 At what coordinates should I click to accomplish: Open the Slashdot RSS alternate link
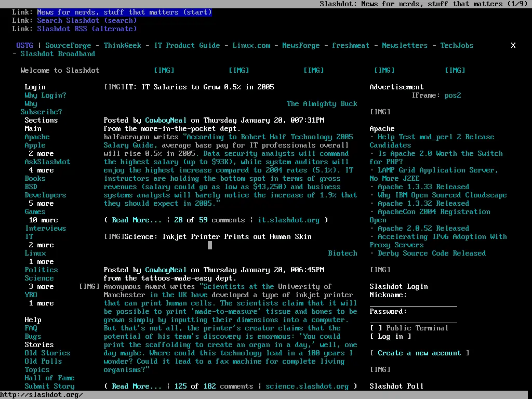[87, 29]
